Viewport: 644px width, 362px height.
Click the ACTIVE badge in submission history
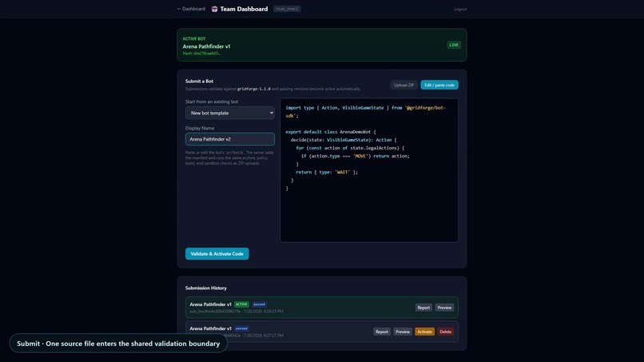tap(241, 304)
